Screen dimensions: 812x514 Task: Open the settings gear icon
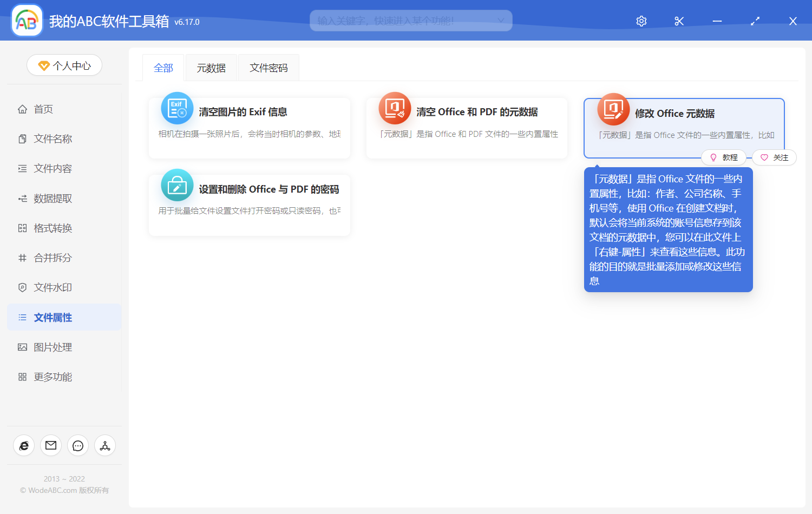pos(641,21)
